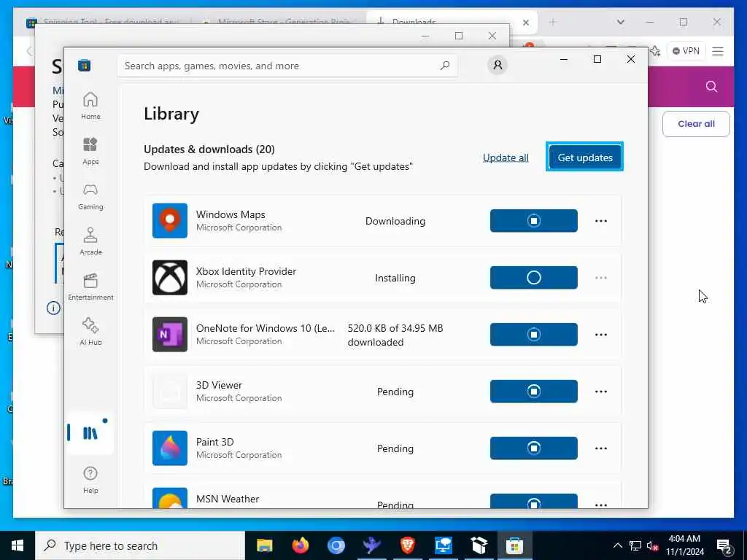Viewport: 747px width, 560px height.
Task: Click the Get updates button
Action: (x=584, y=157)
